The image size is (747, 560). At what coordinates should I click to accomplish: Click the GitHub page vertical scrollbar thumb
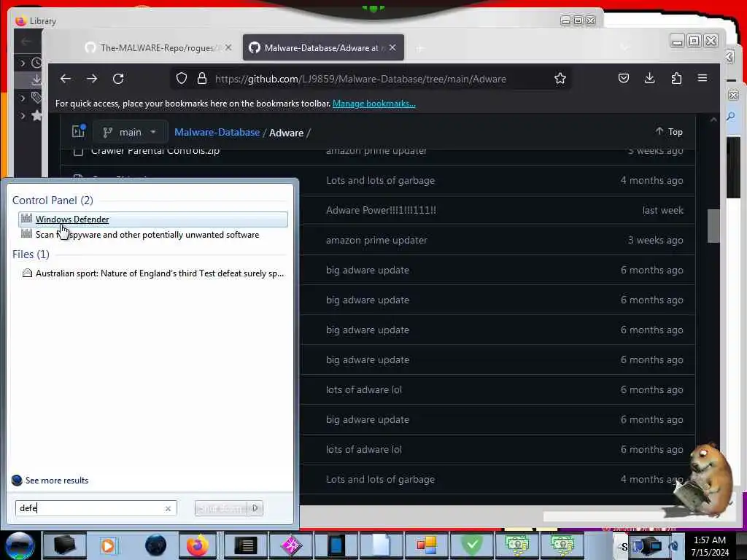tap(713, 226)
